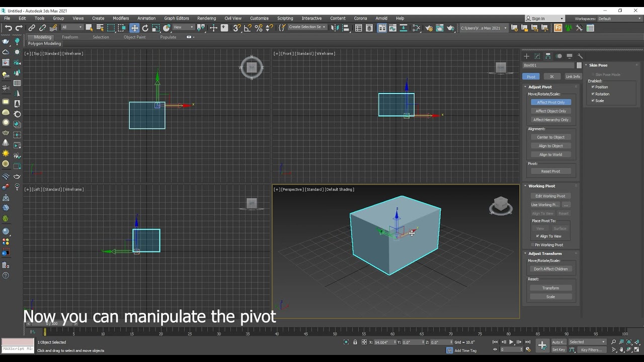Open the Workspaces Default dropdown

click(x=619, y=19)
